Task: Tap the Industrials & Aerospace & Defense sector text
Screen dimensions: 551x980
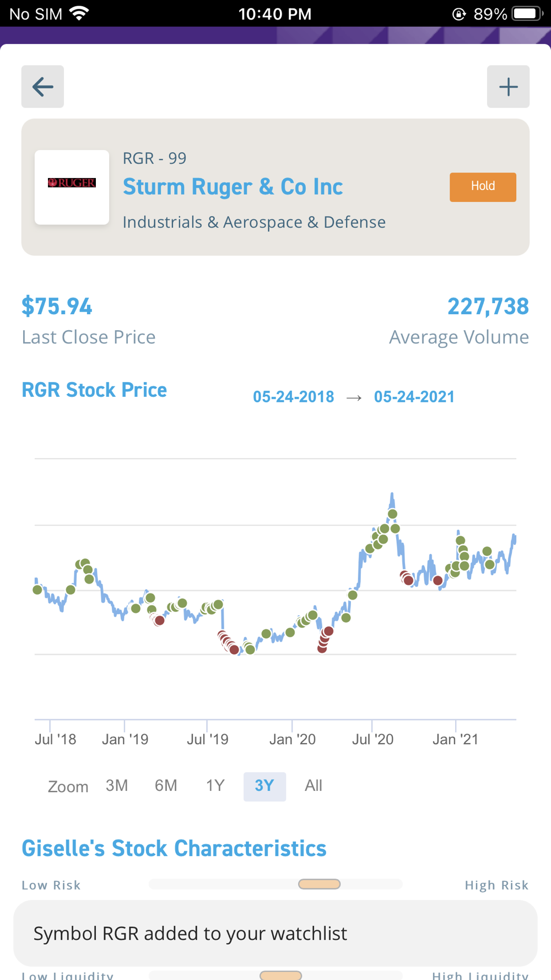Action: [x=254, y=222]
